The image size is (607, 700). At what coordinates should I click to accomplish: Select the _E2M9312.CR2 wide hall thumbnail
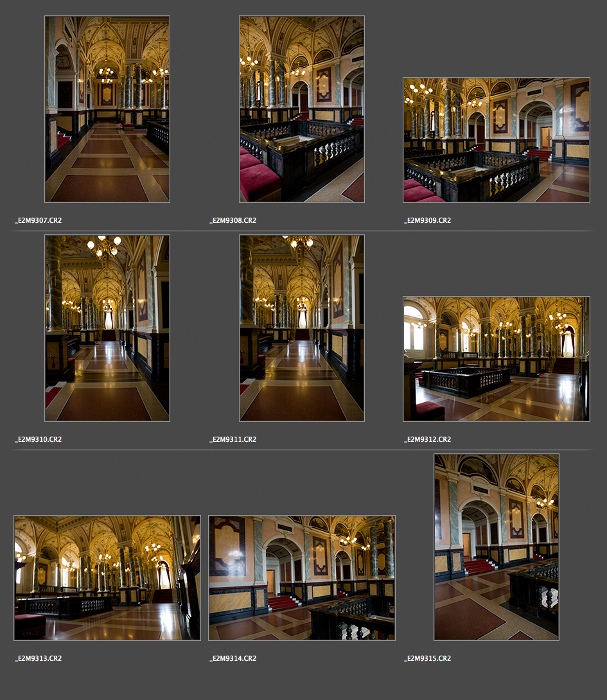(x=496, y=359)
